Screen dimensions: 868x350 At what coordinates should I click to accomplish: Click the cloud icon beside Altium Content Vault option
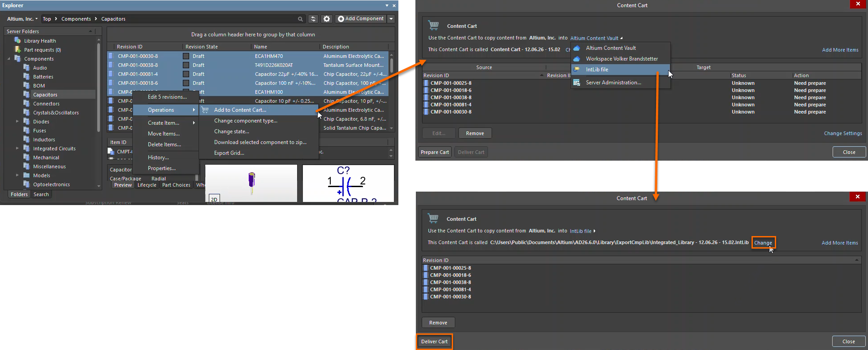(x=577, y=48)
